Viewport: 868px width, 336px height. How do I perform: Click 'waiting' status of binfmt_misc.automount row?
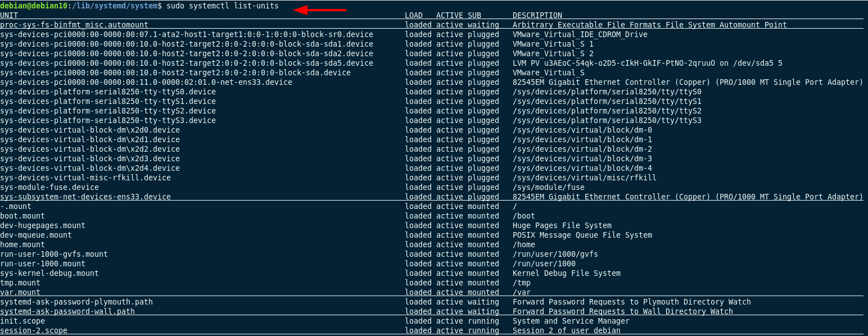pos(483,25)
